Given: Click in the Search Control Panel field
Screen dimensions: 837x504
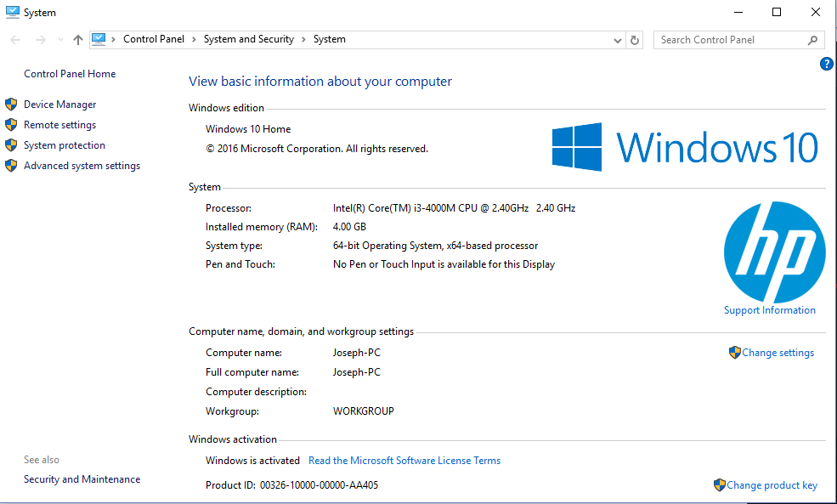Looking at the screenshot, I should [x=729, y=40].
